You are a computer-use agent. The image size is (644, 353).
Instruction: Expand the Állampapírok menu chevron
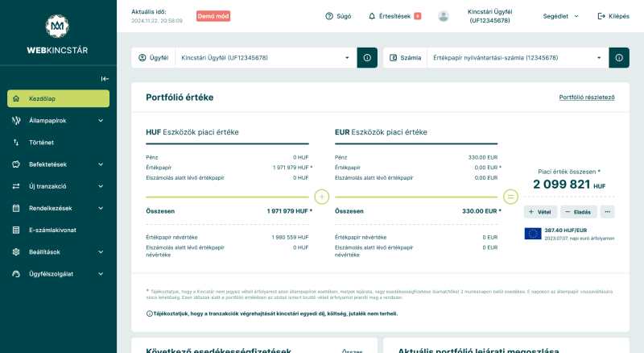(101, 121)
